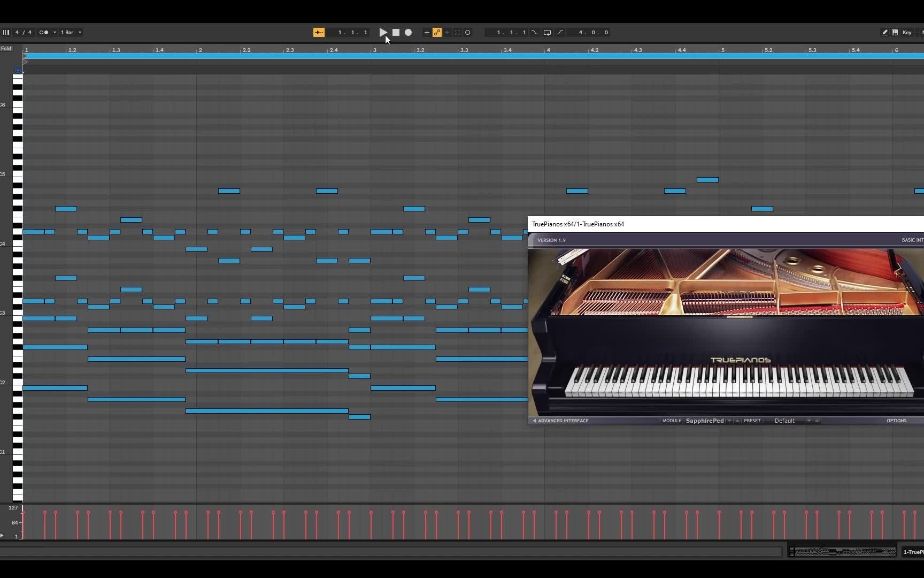
Task: Click the C2 label on the piano roll
Action: tap(3, 382)
